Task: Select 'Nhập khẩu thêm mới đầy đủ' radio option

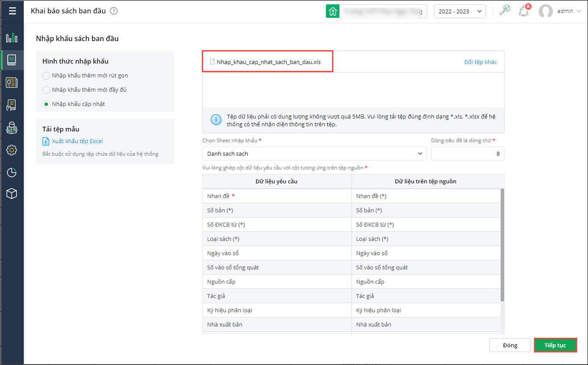Action: coord(46,90)
